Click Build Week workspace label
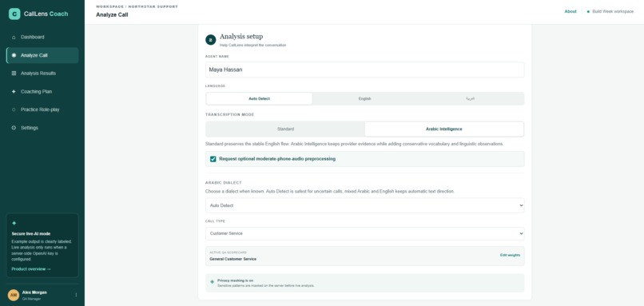 pos(613,11)
